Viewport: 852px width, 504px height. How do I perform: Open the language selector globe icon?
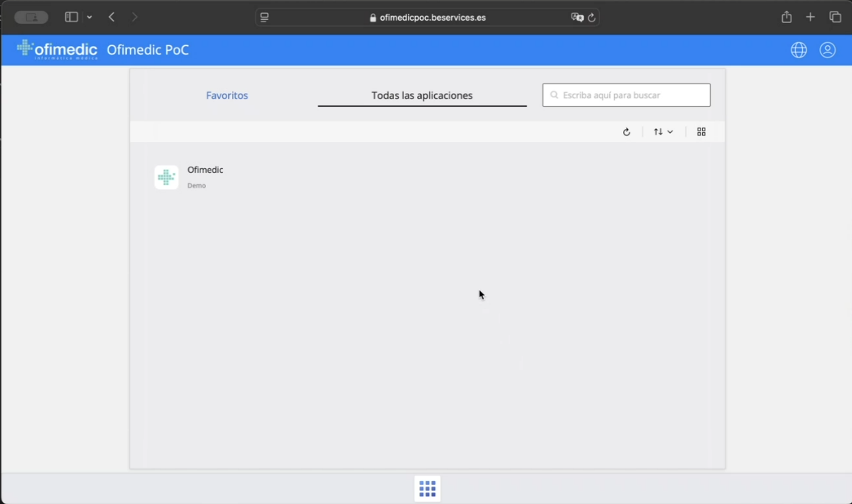(799, 50)
